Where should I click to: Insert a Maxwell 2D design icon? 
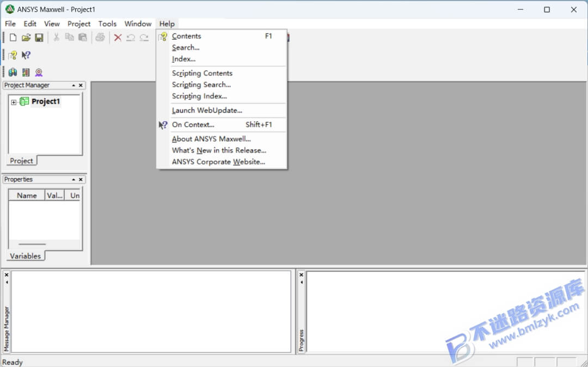(26, 72)
